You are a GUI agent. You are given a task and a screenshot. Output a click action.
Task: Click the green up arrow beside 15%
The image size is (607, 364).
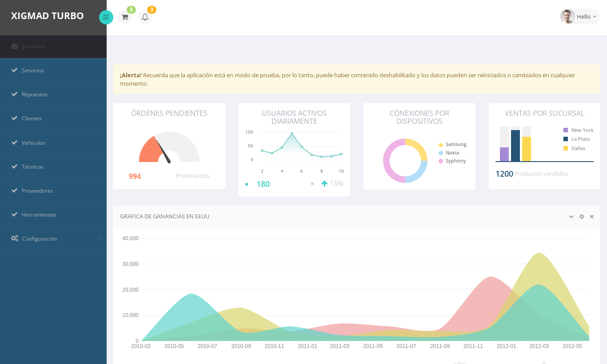(324, 183)
